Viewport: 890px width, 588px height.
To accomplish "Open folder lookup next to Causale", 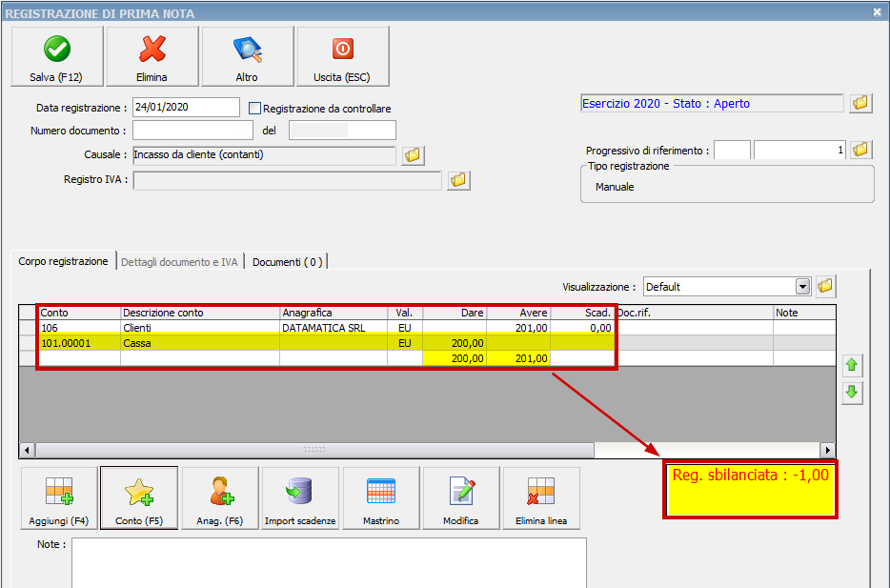I will pos(413,155).
